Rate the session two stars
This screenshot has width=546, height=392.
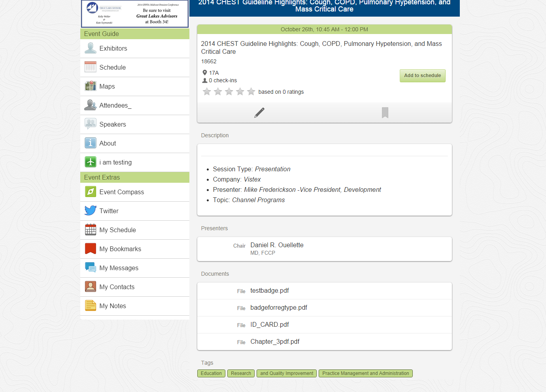pyautogui.click(x=218, y=92)
